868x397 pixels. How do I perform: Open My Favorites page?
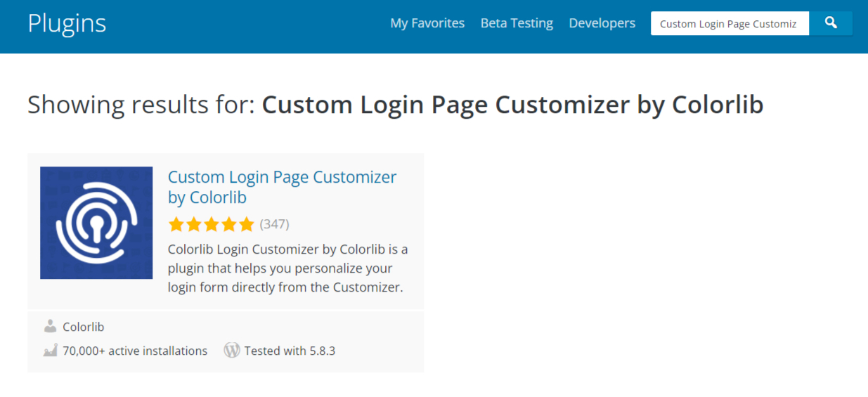(427, 23)
